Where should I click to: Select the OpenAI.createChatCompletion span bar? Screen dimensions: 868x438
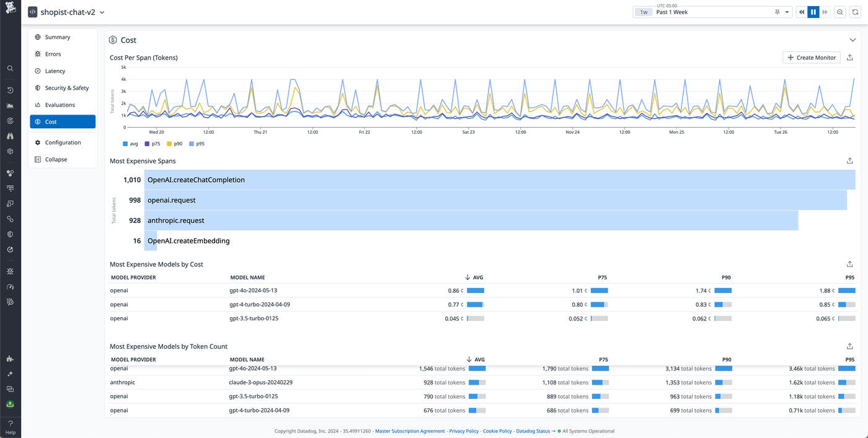pos(434,180)
